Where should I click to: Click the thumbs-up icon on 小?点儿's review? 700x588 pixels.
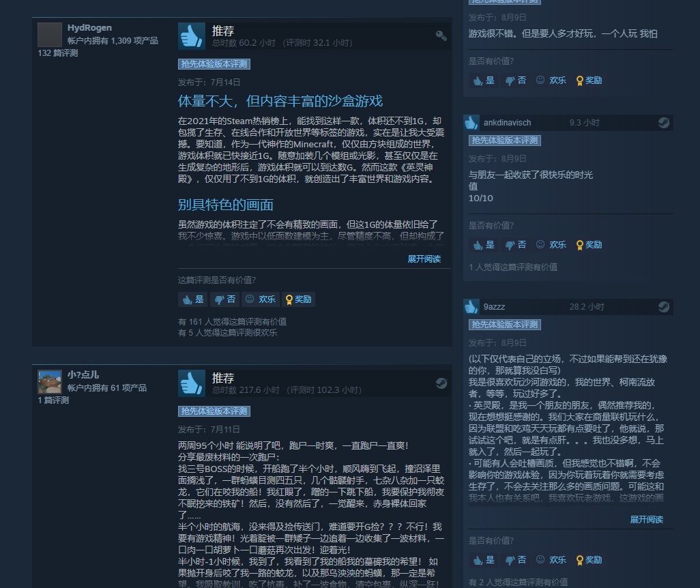click(x=192, y=383)
